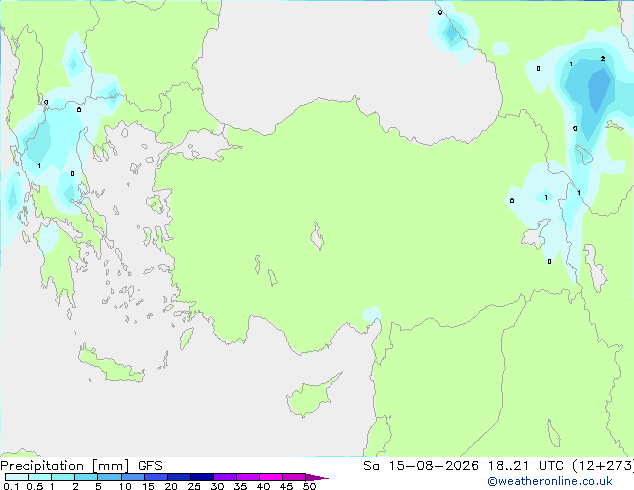634x490 pixels.
Task: Click the '0.1' legend scale label
Action: point(11,486)
